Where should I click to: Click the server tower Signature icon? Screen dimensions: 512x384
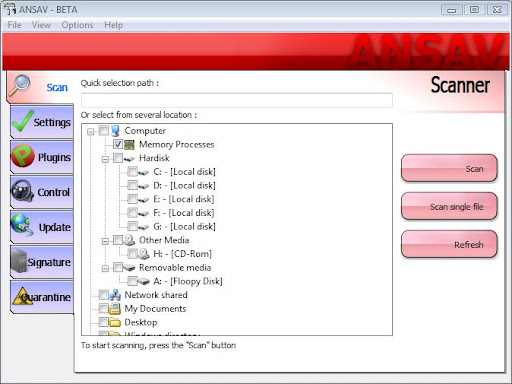click(19, 260)
